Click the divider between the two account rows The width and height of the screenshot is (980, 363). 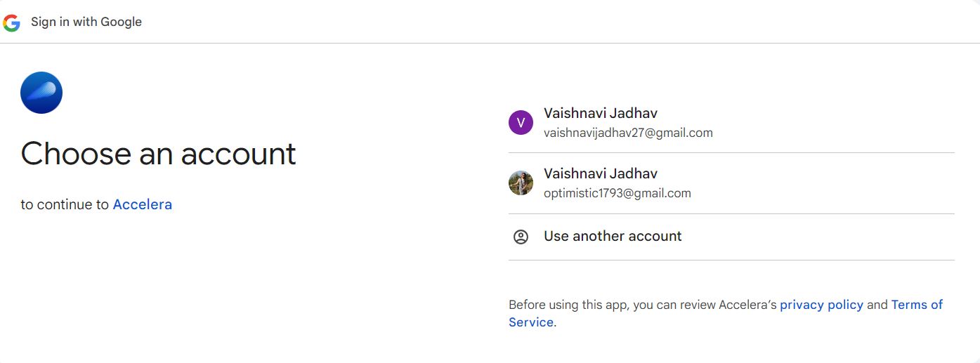[731, 152]
